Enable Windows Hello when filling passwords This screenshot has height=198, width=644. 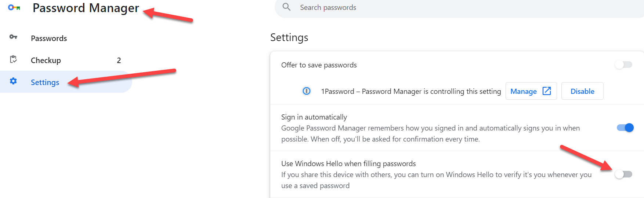[624, 174]
